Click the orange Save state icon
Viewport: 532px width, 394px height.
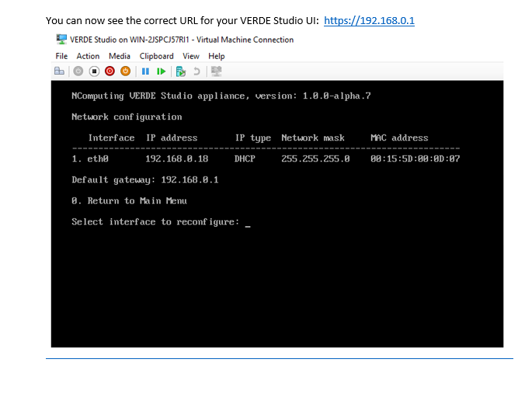(x=126, y=71)
